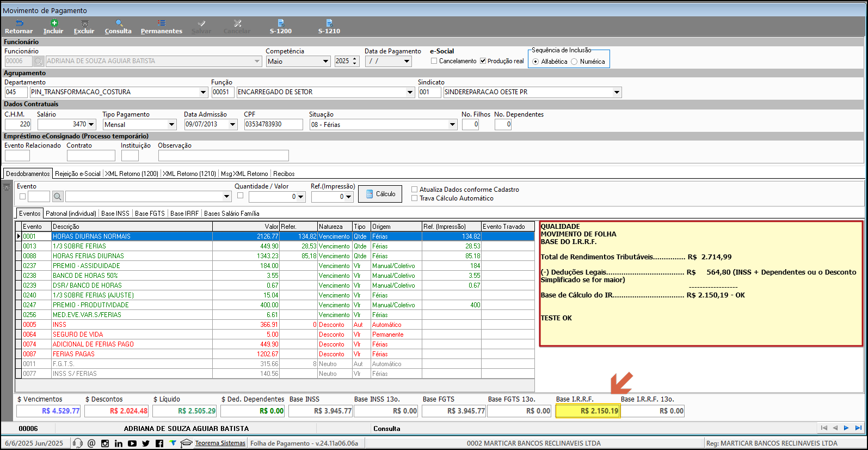Switch to XML Retorno (1210) tab
The image size is (868, 450).
(x=189, y=174)
